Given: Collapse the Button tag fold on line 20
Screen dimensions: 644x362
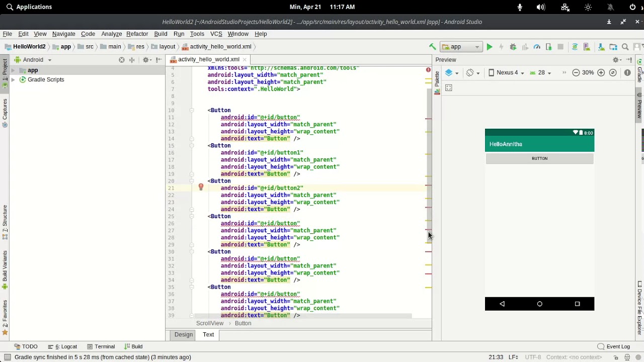Looking at the screenshot, I should coord(192,181).
